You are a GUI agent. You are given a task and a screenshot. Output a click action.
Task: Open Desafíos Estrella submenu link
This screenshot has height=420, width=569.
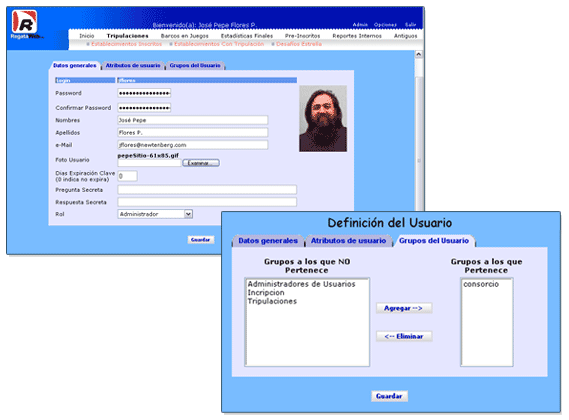[299, 44]
